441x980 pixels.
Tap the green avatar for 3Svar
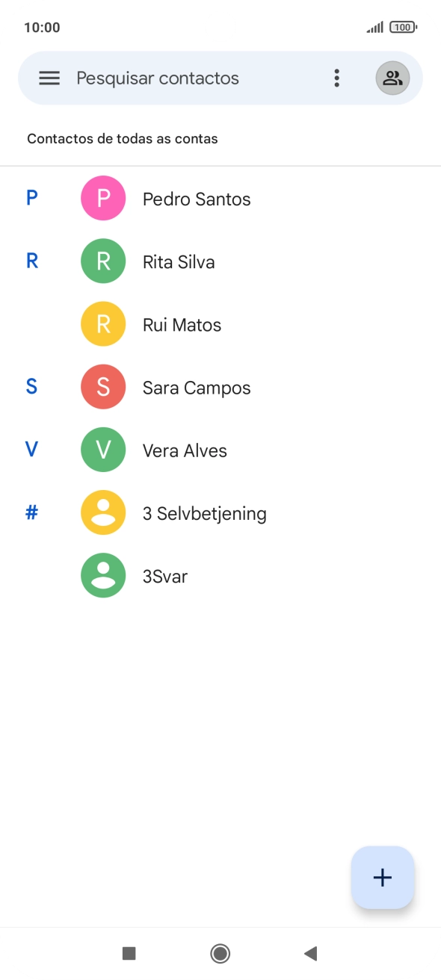[103, 575]
